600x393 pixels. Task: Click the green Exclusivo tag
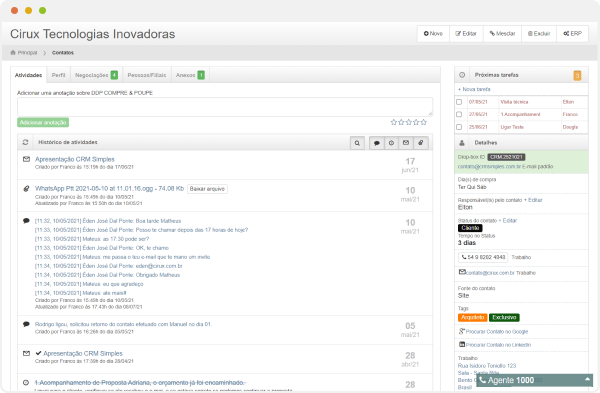[504, 318]
